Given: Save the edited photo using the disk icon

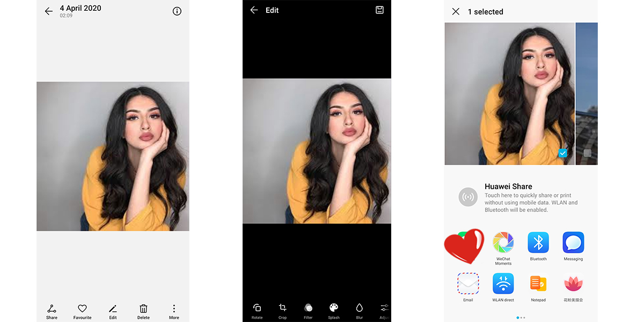Looking at the screenshot, I should tap(379, 10).
